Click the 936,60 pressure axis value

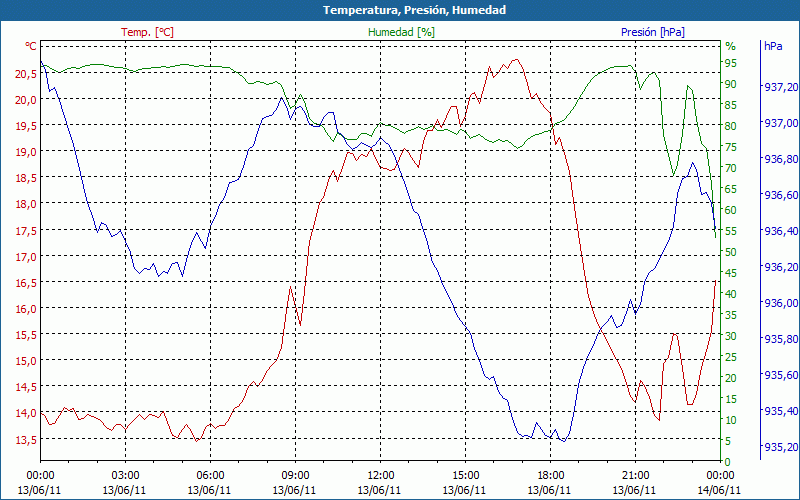click(781, 195)
